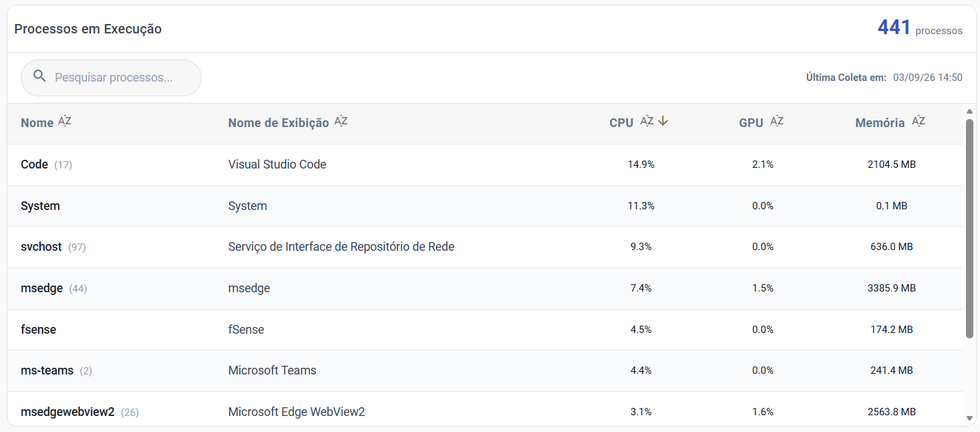This screenshot has height=432, width=980.
Task: Select the System process row
Action: point(485,206)
